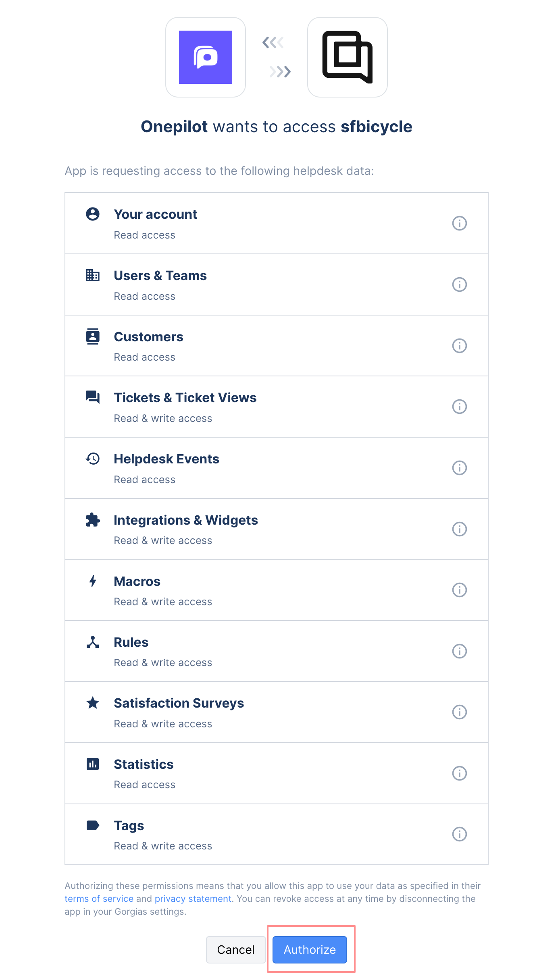Click the Macros info icon
Image resolution: width=537 pixels, height=980 pixels.
pos(459,590)
